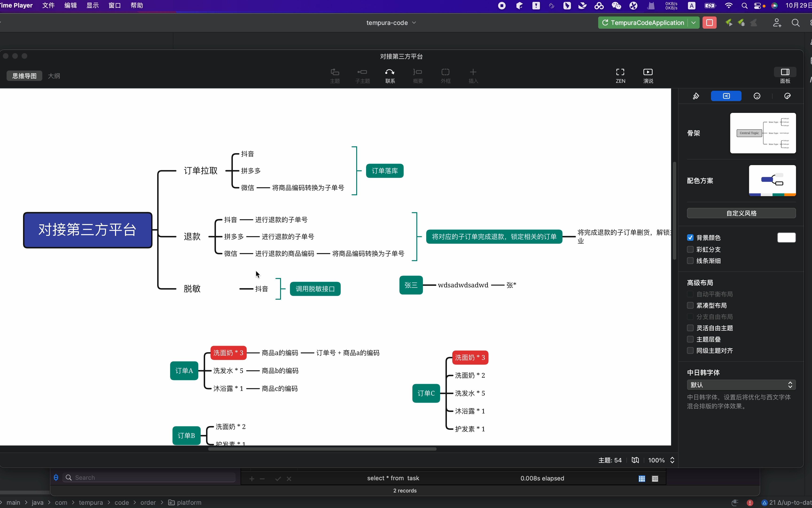Open the 窗口 menu
This screenshot has height=508, width=812.
coord(114,5)
